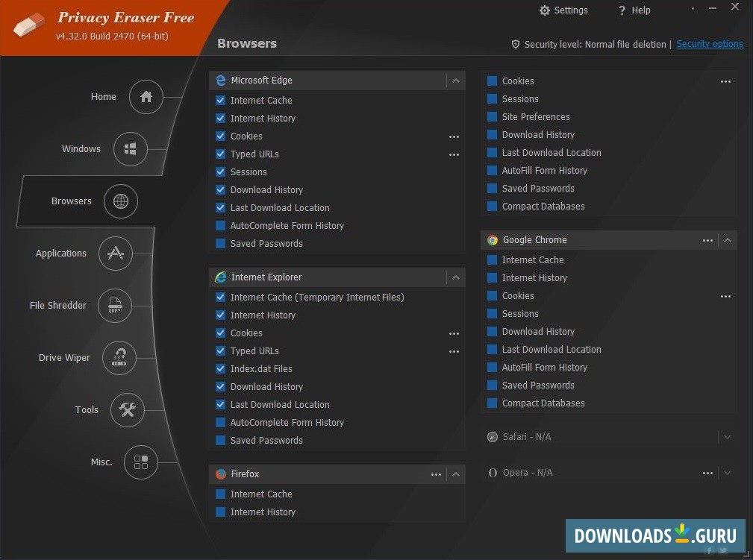Click the shield icon next to Security level

coord(516,44)
